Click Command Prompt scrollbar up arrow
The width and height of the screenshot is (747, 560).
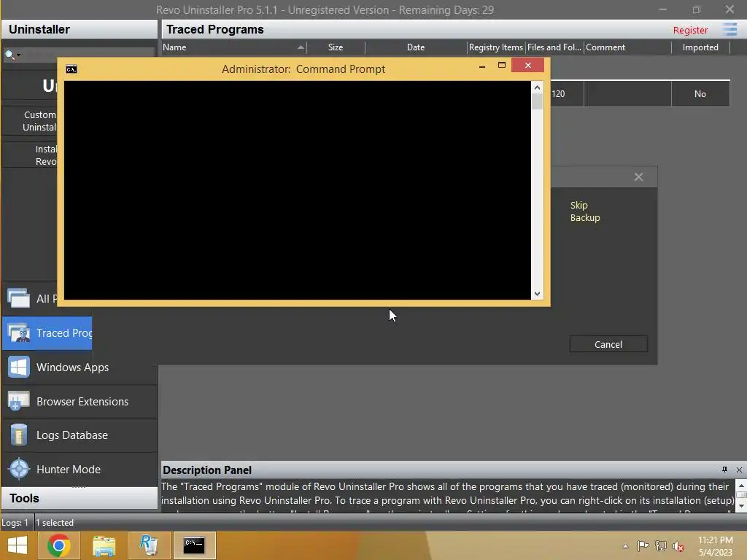pyautogui.click(x=537, y=87)
